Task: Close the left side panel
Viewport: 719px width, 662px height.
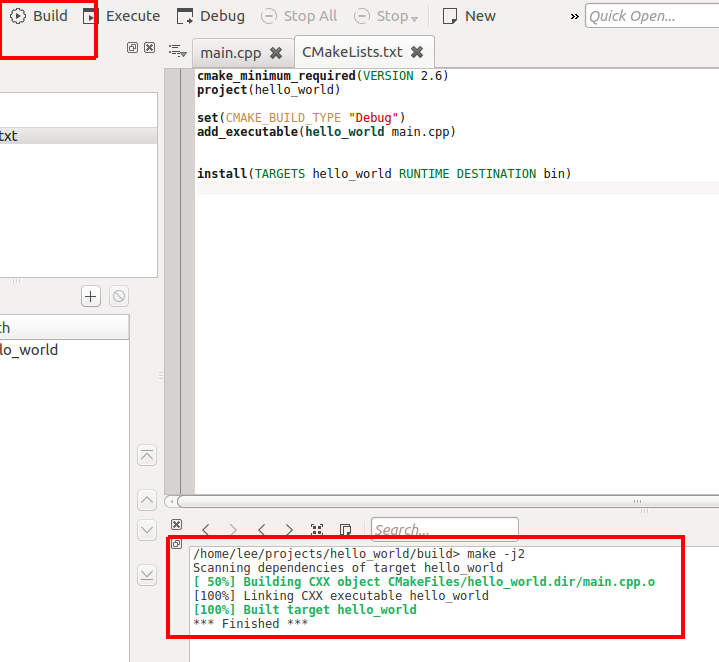Action: (x=149, y=47)
